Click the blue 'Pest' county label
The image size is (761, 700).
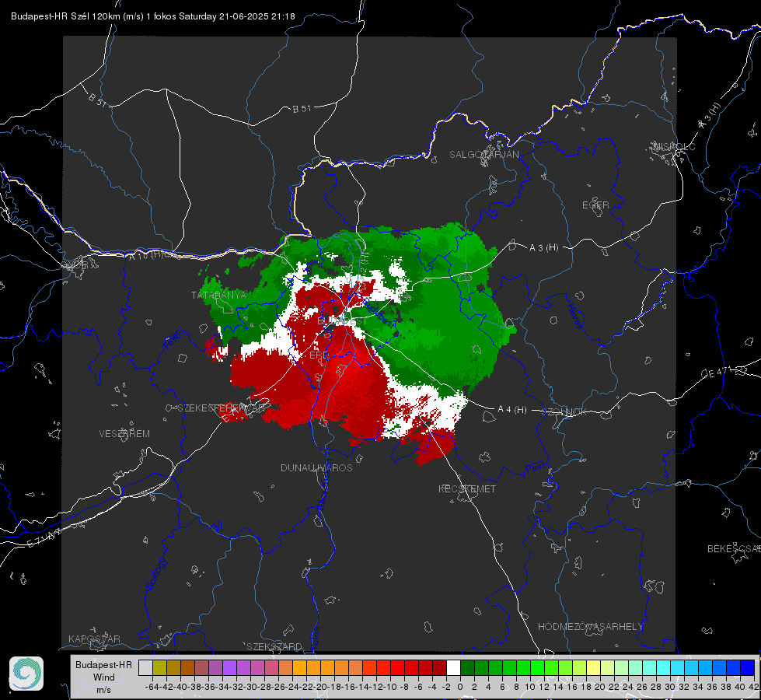pos(536,469)
